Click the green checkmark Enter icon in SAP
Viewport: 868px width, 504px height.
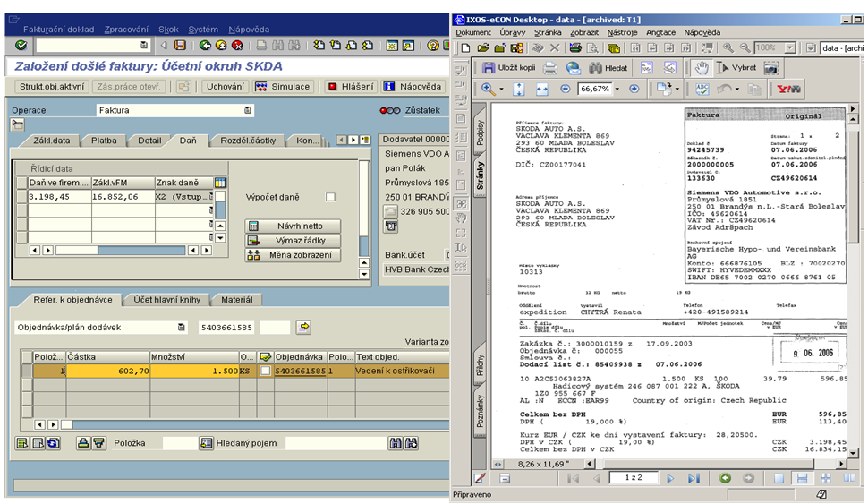pos(21,45)
